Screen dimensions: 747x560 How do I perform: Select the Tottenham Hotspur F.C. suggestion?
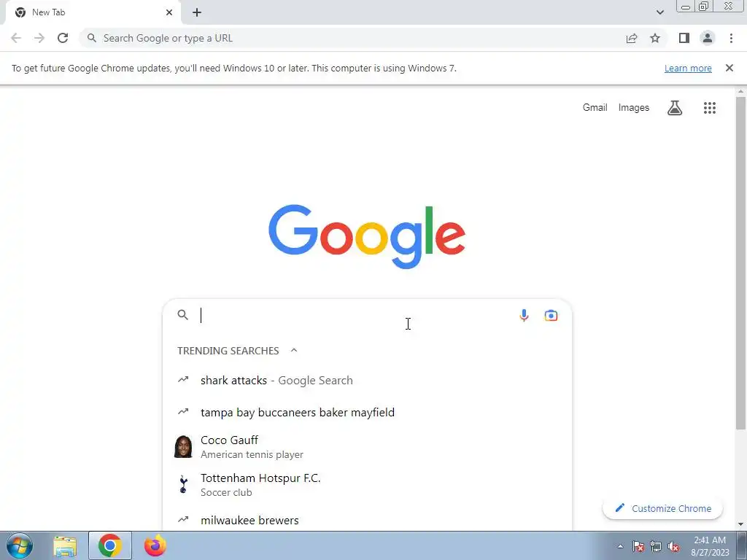pos(367,484)
